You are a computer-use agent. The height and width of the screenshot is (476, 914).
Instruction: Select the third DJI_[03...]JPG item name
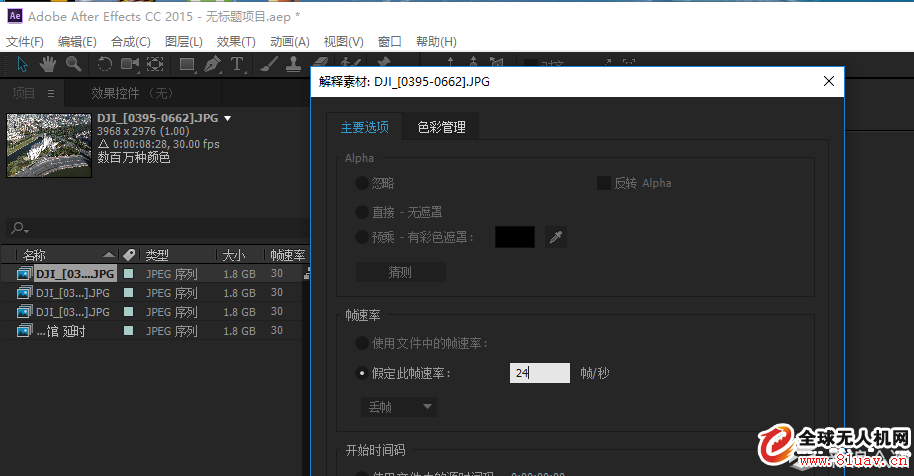tap(73, 312)
